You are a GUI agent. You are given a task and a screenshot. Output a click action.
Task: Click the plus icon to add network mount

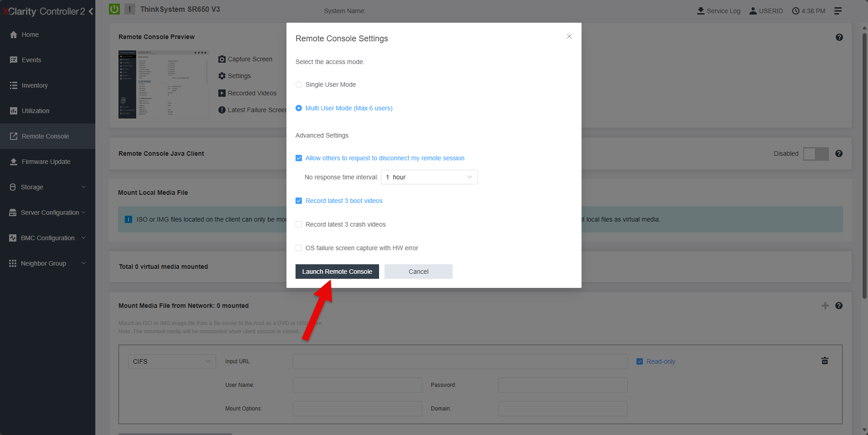click(825, 306)
